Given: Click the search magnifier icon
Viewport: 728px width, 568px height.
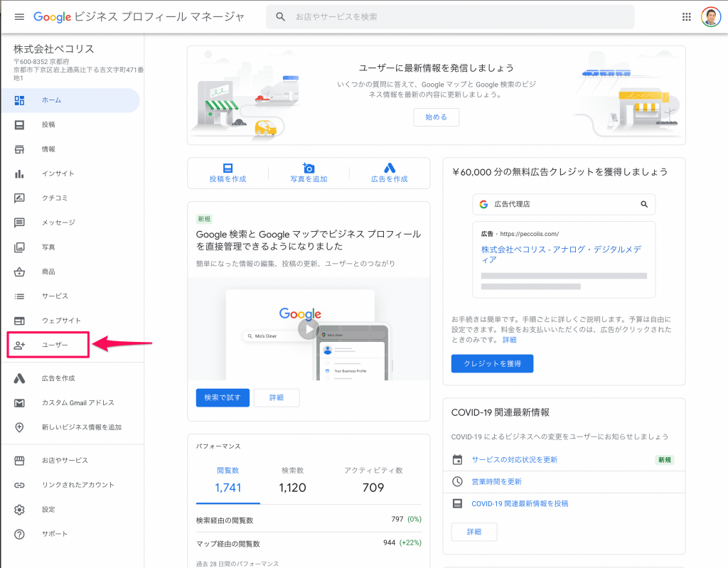Looking at the screenshot, I should [x=280, y=17].
